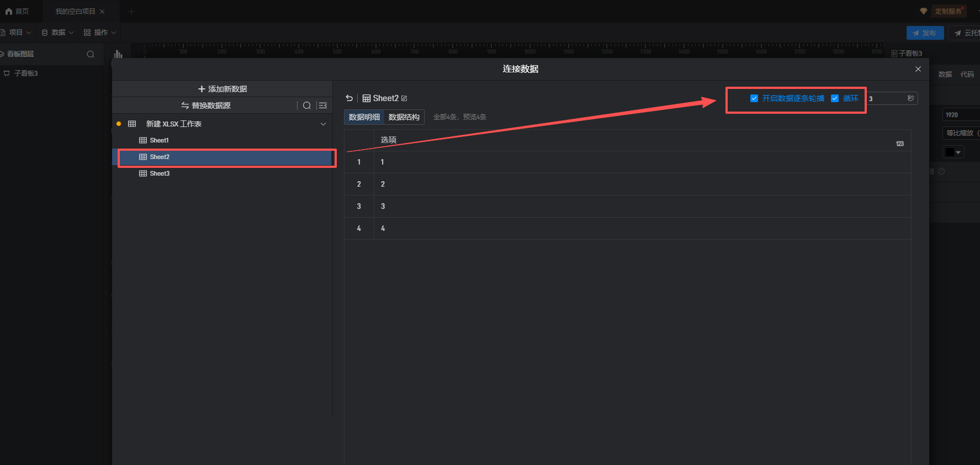Open the 操作 dropdown menu
The image size is (980, 465).
[x=100, y=33]
